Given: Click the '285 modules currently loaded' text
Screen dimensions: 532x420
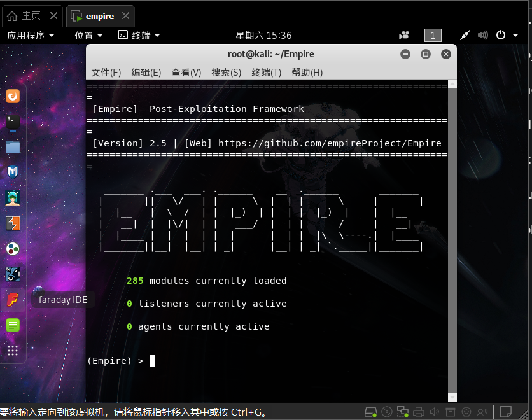Looking at the screenshot, I should click(207, 281).
